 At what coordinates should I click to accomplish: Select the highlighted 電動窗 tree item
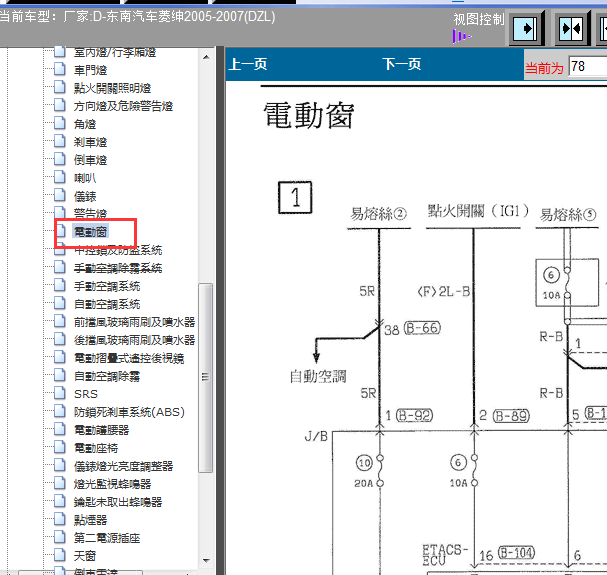pos(90,232)
